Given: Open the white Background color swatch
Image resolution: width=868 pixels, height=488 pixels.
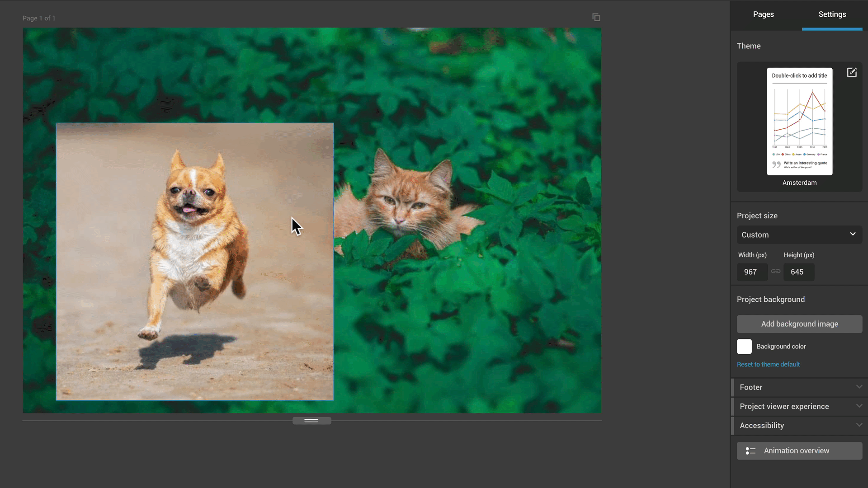Looking at the screenshot, I should tap(744, 347).
